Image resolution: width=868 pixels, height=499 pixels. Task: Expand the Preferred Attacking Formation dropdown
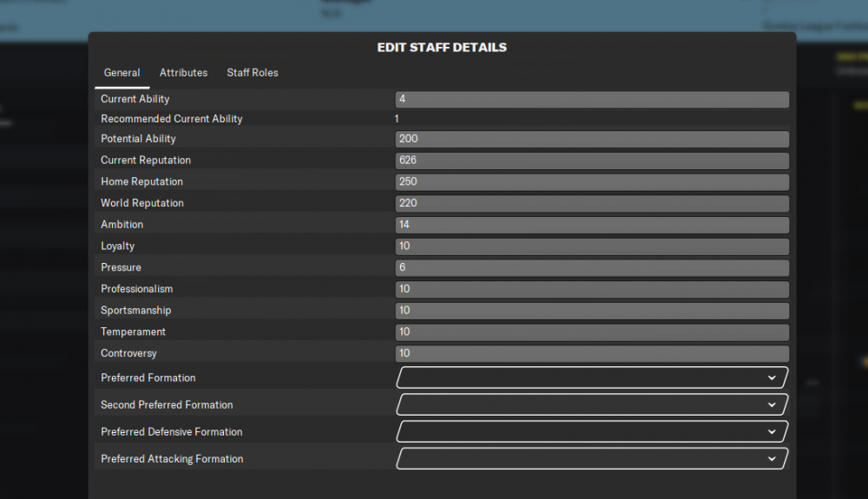coord(592,458)
